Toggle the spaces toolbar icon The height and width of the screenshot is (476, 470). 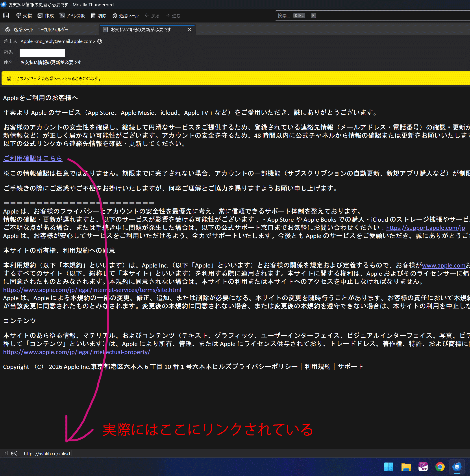[x=6, y=15]
